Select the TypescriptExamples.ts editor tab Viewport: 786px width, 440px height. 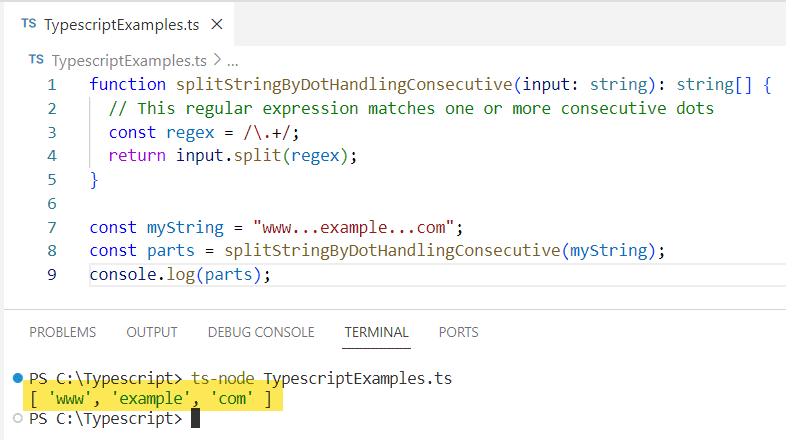[119, 24]
